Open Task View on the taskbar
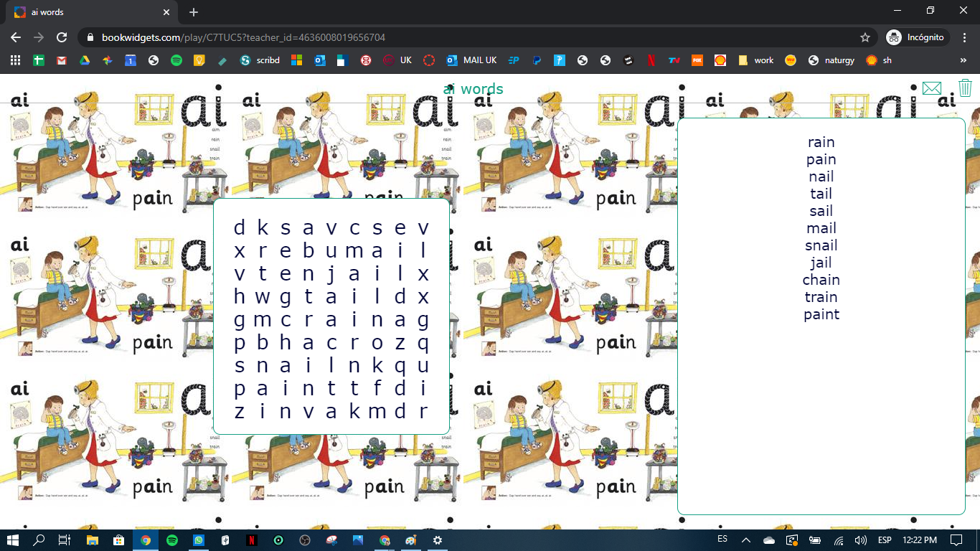The height and width of the screenshot is (551, 980). 65,540
